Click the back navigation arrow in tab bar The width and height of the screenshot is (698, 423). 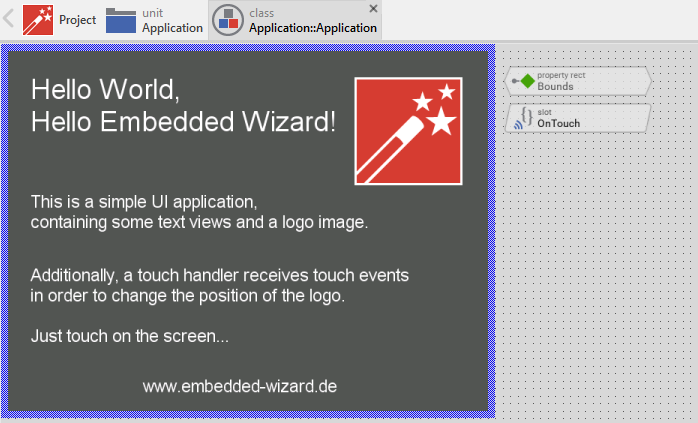pyautogui.click(x=9, y=19)
